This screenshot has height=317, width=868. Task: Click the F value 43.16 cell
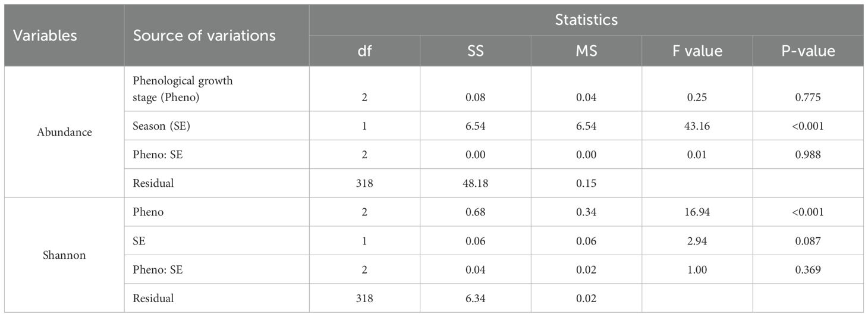coord(697,126)
